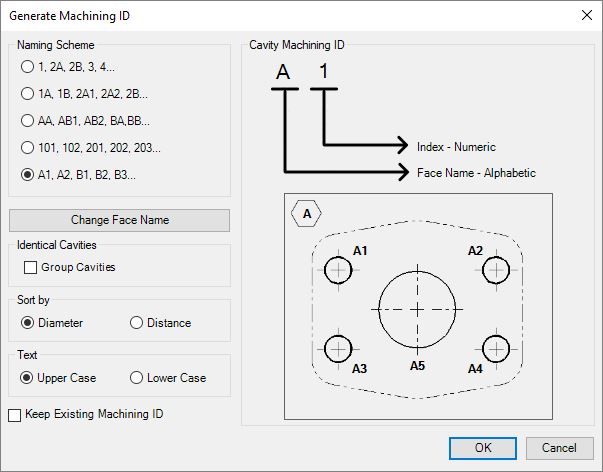603x472 pixels.
Task: Click the hexagon face A marker in preview
Action: 306,213
